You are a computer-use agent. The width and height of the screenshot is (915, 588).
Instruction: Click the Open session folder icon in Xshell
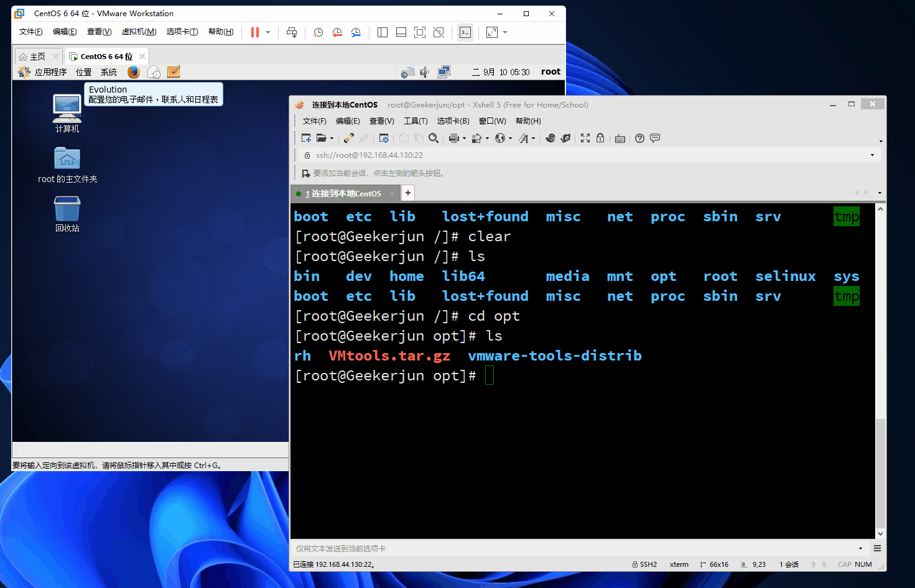pyautogui.click(x=321, y=138)
